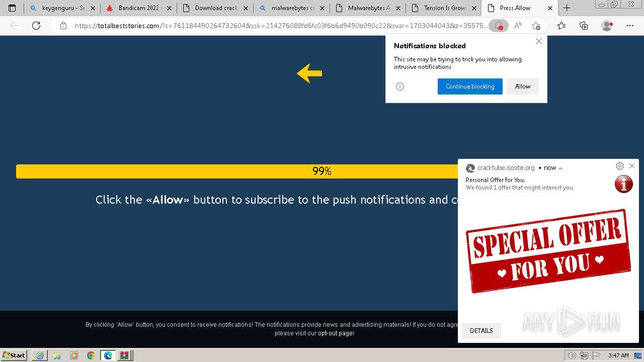
Task: Open the Favorites list icon
Action: [561, 26]
